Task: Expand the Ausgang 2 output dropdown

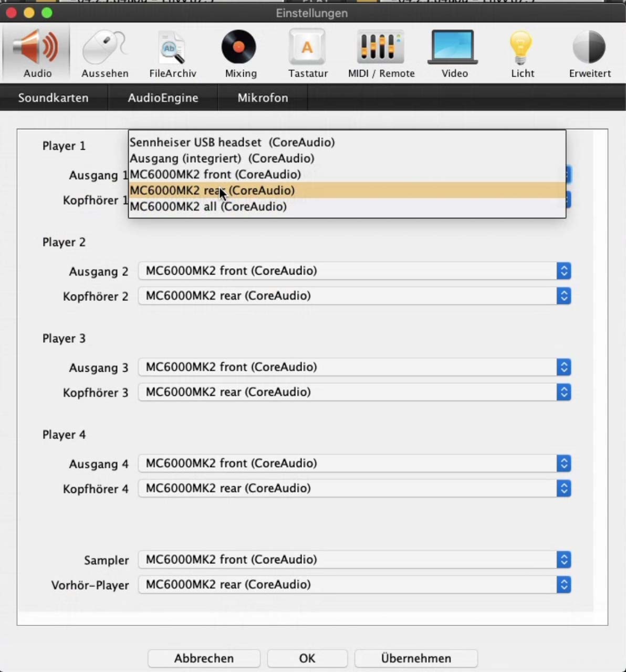Action: click(354, 271)
